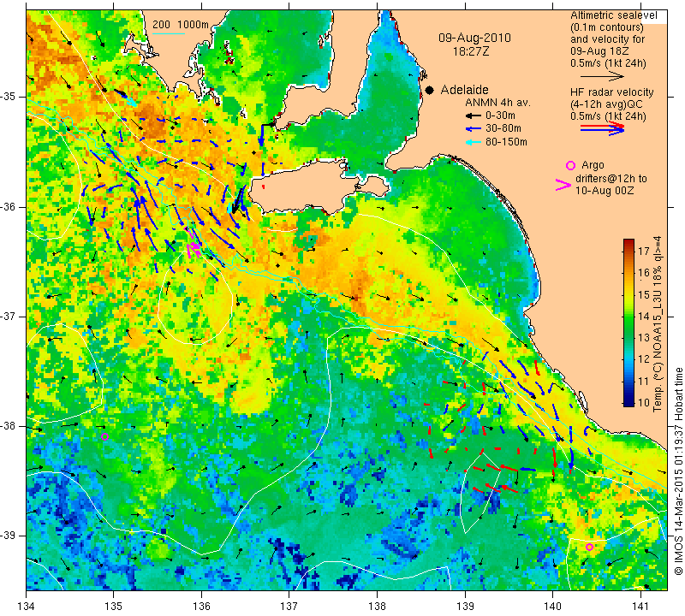Click the latitude label '-39'

pyautogui.click(x=9, y=536)
